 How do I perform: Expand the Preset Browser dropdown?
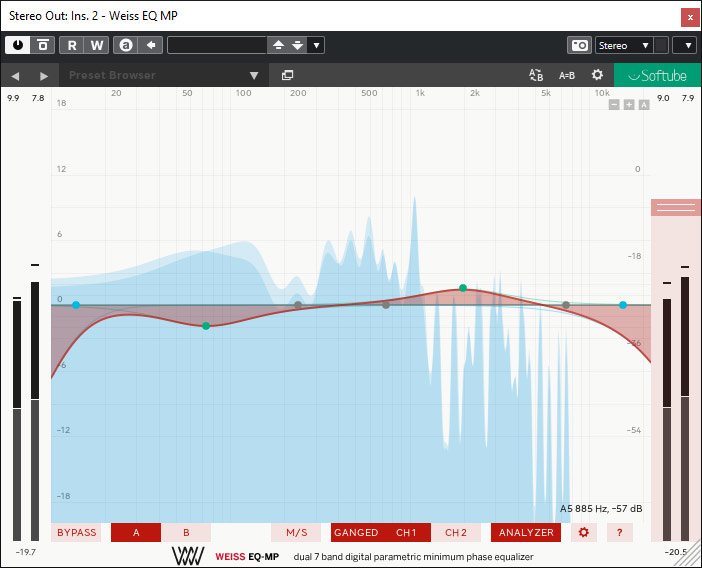pyautogui.click(x=254, y=75)
